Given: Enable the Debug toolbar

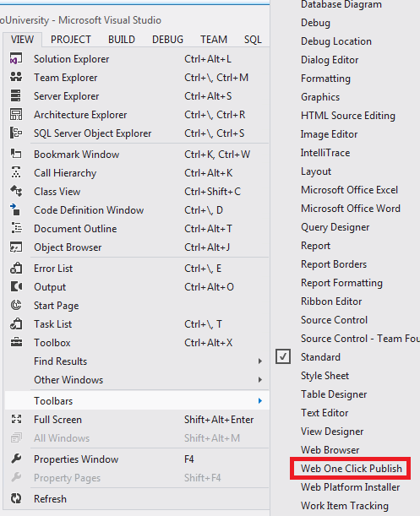Looking at the screenshot, I should (x=315, y=23).
